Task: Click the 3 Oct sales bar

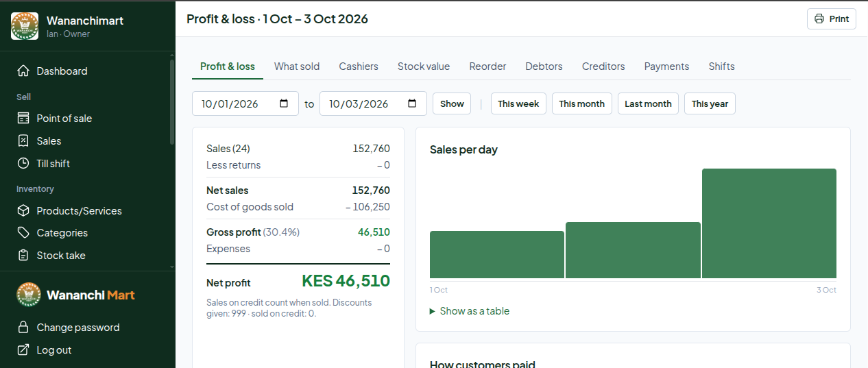Action: click(769, 223)
